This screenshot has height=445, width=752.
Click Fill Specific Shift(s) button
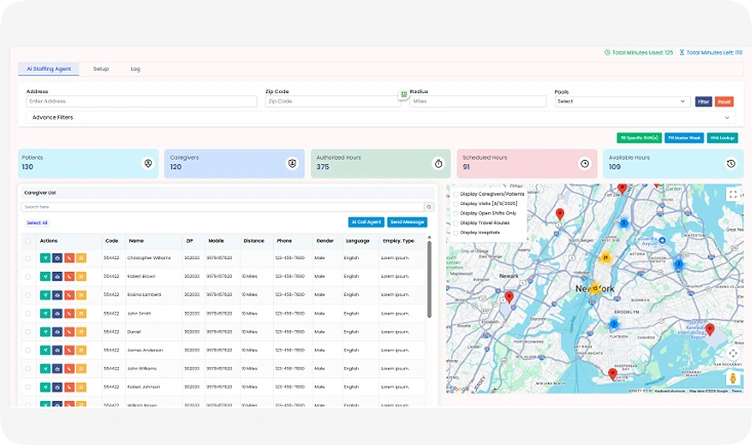pos(639,138)
